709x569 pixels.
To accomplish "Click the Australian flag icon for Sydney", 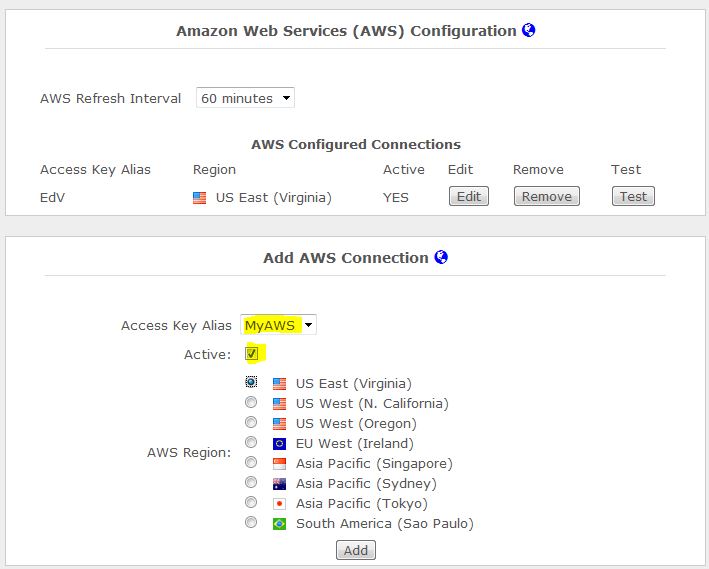I will point(279,484).
